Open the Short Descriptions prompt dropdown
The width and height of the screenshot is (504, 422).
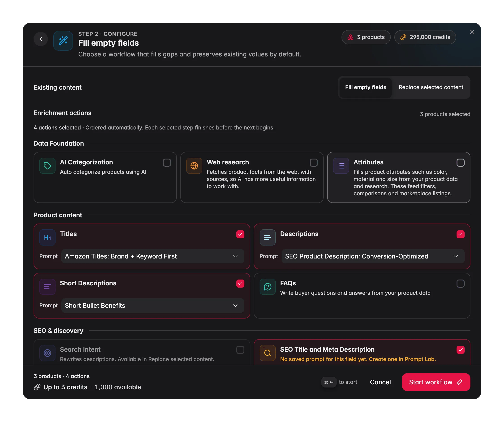[153, 306]
